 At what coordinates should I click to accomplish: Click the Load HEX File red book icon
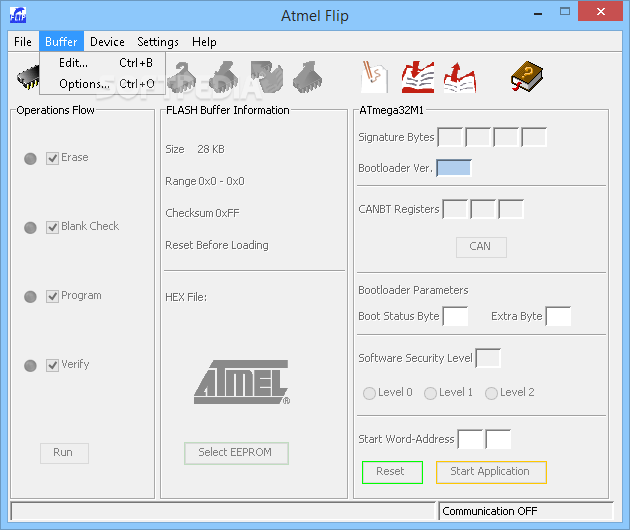(418, 77)
